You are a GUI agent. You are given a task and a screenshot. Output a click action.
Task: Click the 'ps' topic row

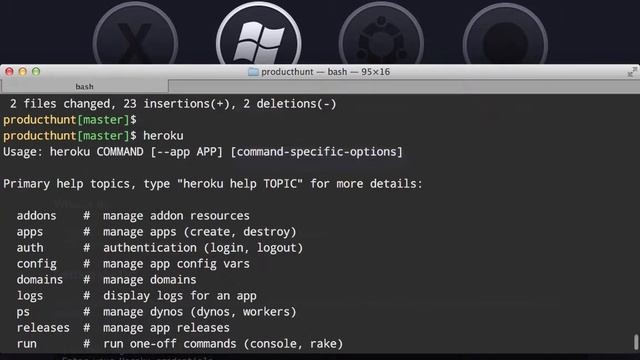[156, 312]
